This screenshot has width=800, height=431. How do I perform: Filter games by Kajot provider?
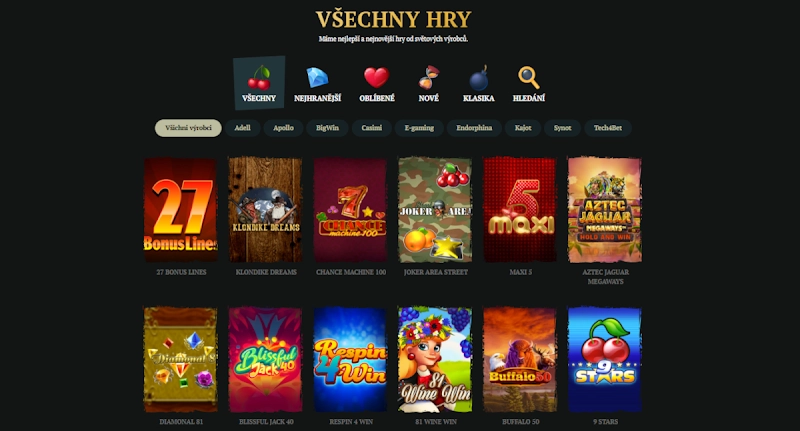point(523,128)
